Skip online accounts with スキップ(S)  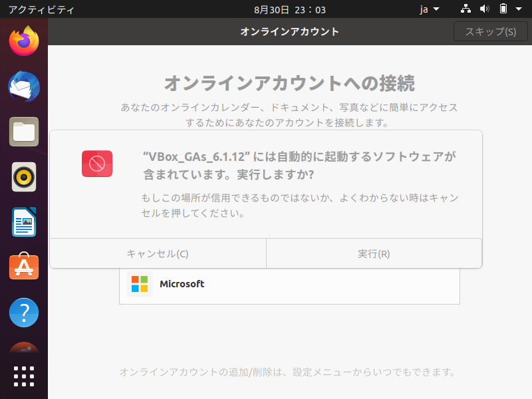[x=491, y=31]
